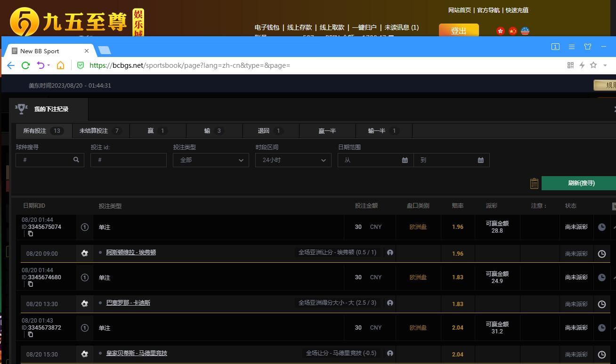Click soccer ball icon for Barcelona–Cadiz match
Image resolution: width=616 pixels, height=364 pixels.
point(85,304)
